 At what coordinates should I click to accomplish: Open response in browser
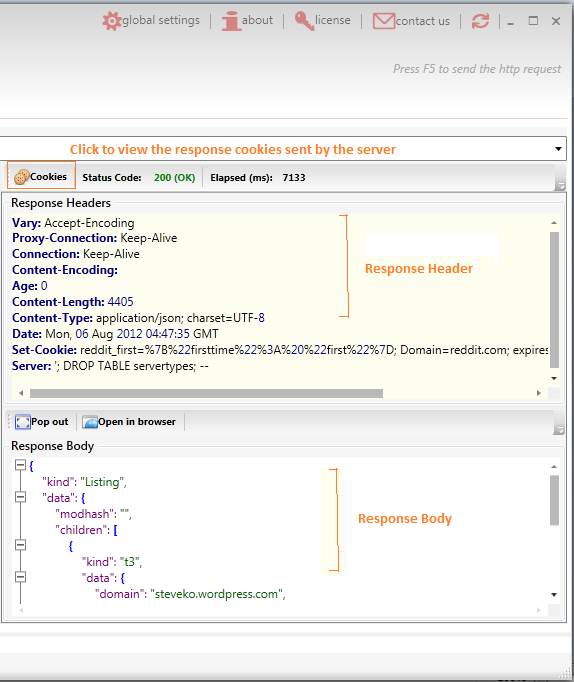click(x=129, y=422)
